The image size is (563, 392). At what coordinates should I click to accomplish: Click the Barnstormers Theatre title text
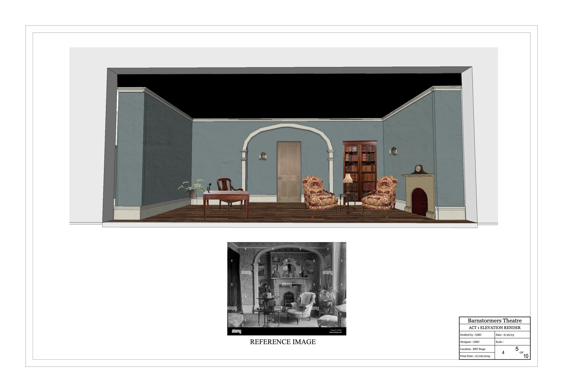pos(495,321)
